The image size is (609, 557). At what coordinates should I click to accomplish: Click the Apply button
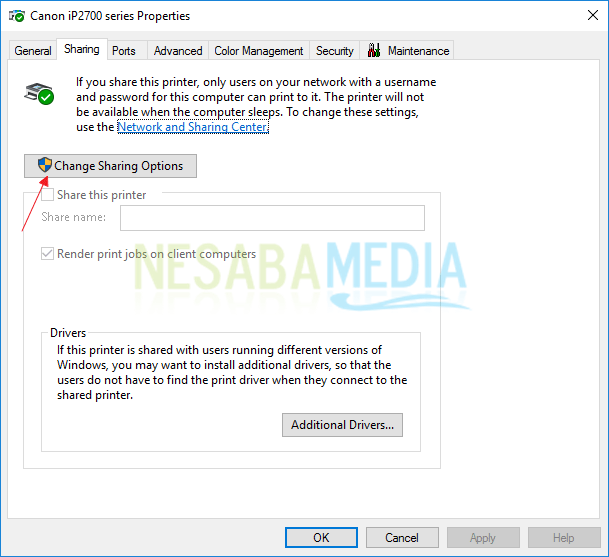483,538
